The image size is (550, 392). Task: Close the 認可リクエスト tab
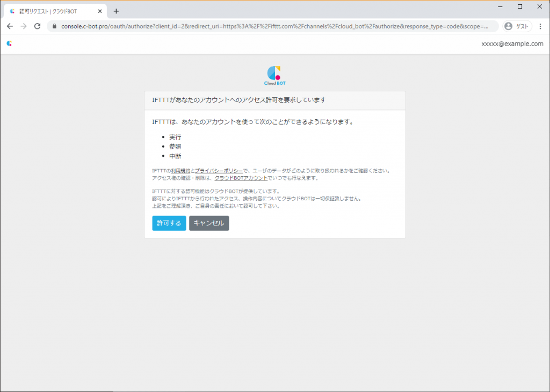(100, 11)
